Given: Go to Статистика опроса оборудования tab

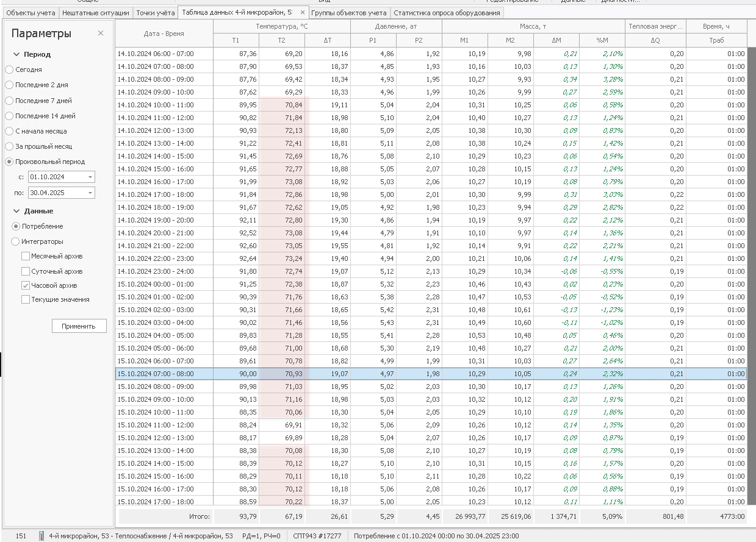Looking at the screenshot, I should pos(447,13).
